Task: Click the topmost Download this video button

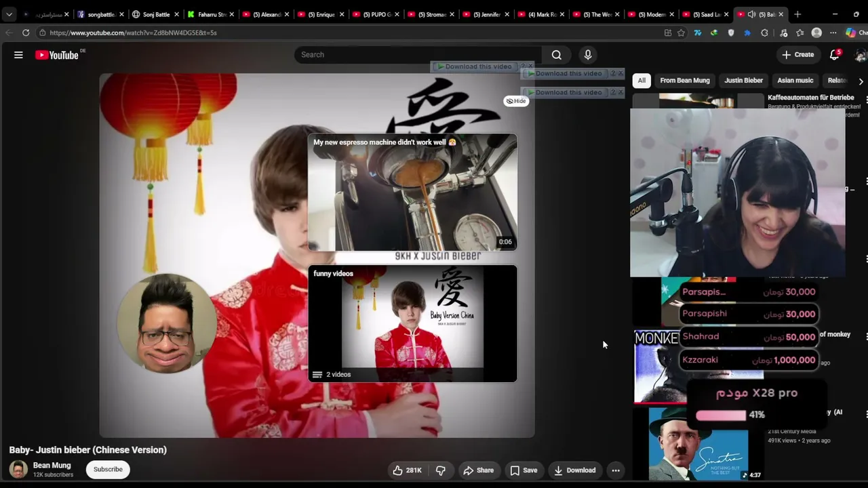Action: [x=475, y=66]
